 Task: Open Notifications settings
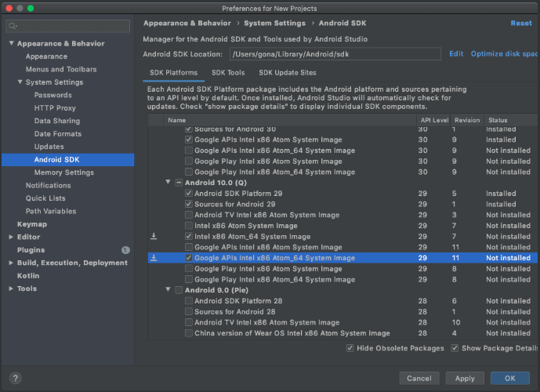click(49, 185)
